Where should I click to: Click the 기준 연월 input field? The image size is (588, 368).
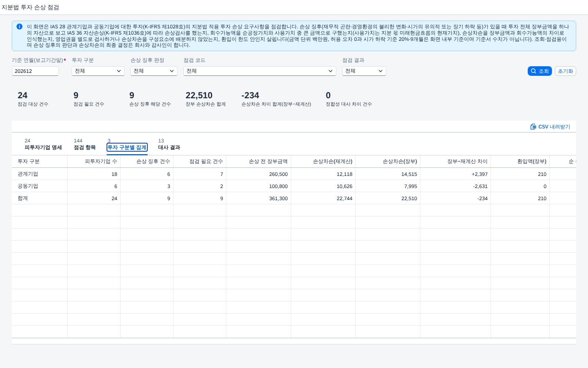35,71
